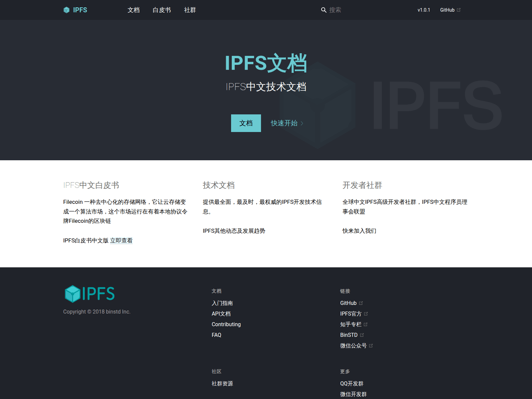Follow the 立即查看 whitepaper link
The height and width of the screenshot is (399, 532).
(x=121, y=240)
